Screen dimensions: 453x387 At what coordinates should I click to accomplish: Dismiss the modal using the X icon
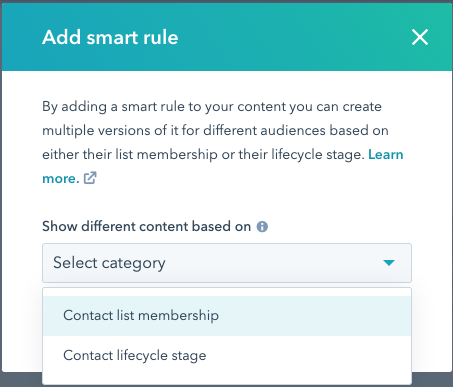(x=420, y=37)
